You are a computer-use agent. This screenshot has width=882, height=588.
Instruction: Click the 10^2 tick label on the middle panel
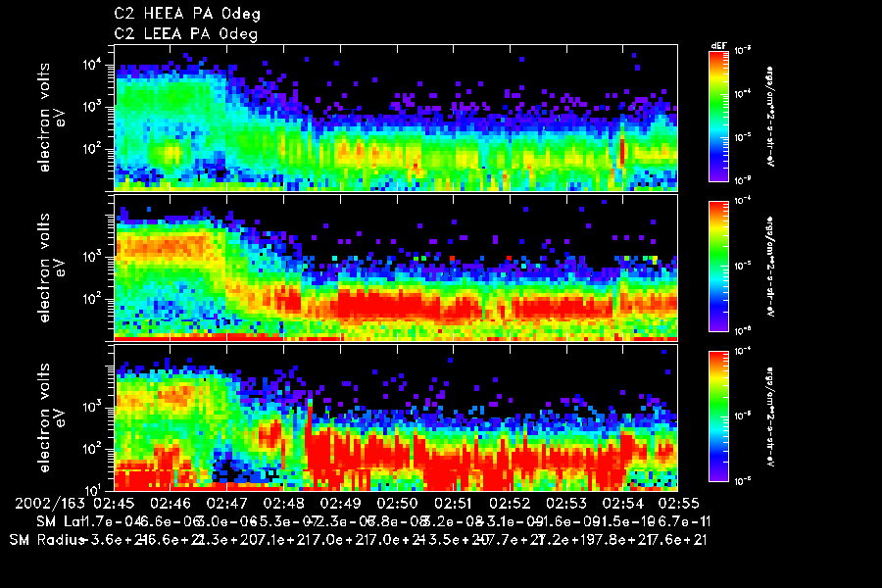92,299
